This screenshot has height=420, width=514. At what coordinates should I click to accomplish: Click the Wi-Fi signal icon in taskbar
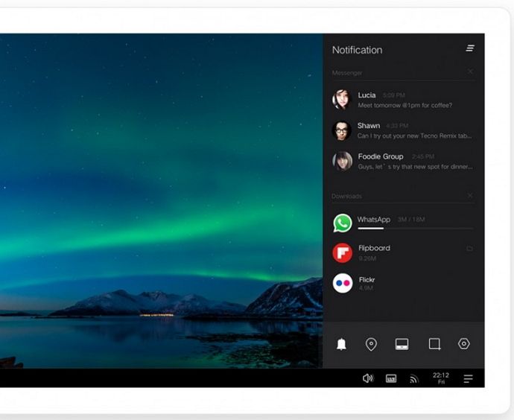click(414, 379)
